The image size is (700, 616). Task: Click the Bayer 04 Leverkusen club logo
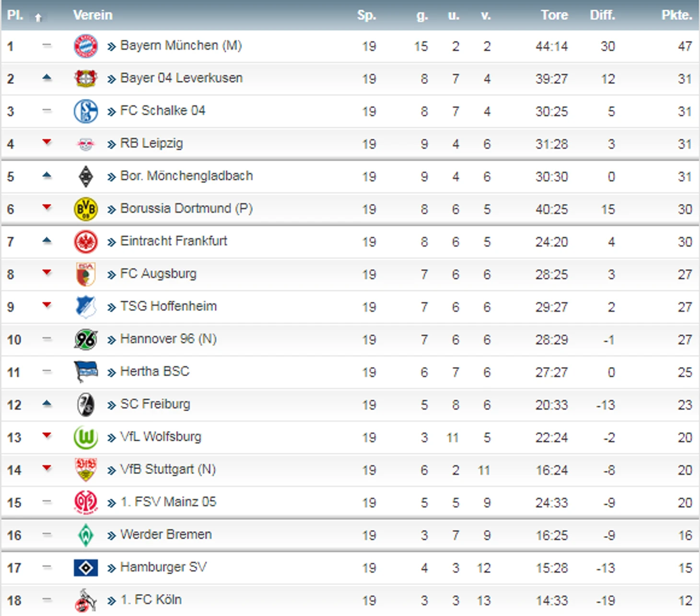[x=86, y=78]
